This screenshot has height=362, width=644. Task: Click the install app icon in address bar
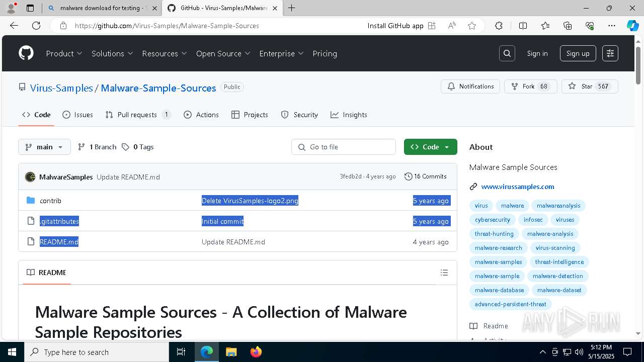pyautogui.click(x=432, y=26)
